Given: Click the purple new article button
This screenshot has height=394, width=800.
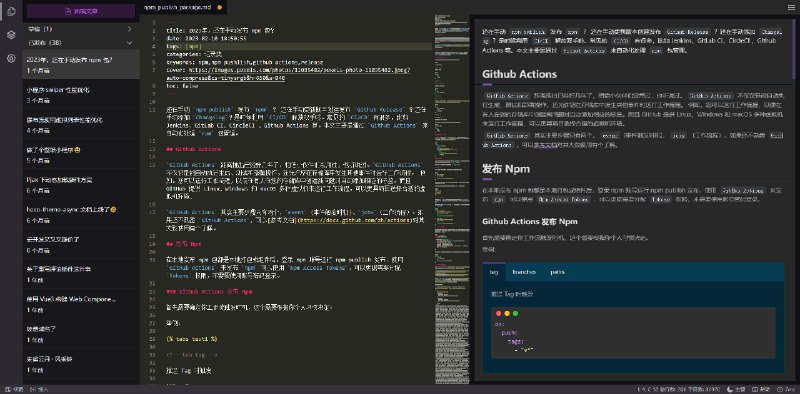Looking at the screenshot, I should click(81, 11).
